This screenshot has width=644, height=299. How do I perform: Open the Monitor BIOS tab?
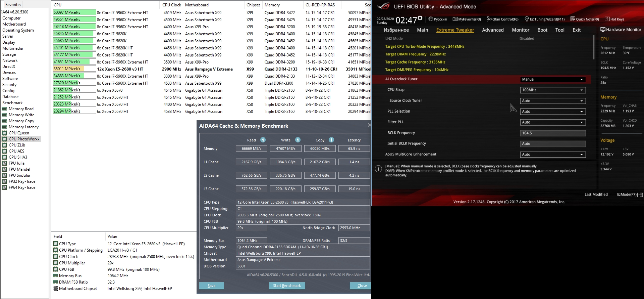521,30
